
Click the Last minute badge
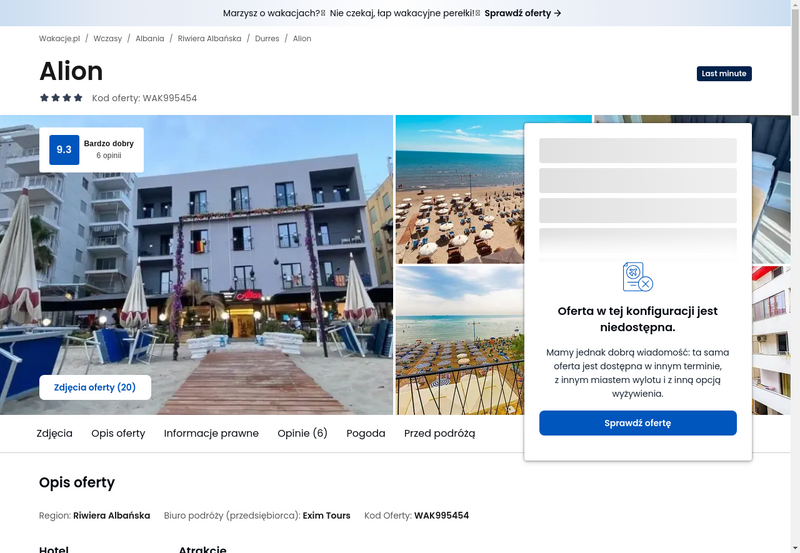pyautogui.click(x=723, y=74)
